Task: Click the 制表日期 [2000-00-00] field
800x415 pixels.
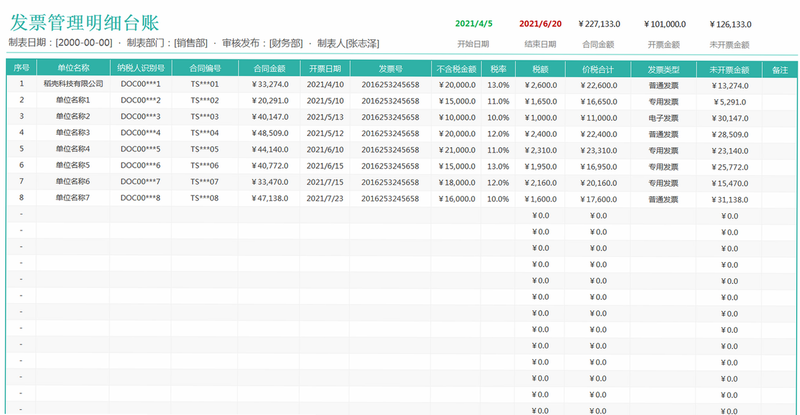Action: click(60, 43)
